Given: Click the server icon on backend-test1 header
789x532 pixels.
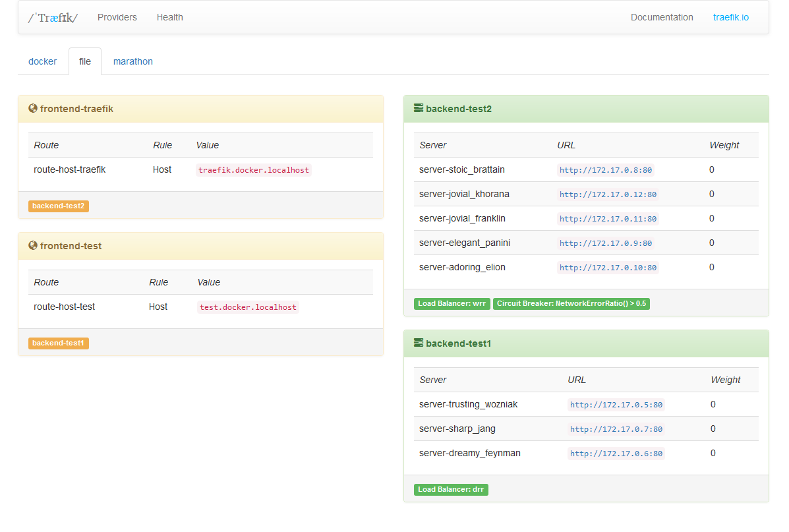Looking at the screenshot, I should (417, 343).
